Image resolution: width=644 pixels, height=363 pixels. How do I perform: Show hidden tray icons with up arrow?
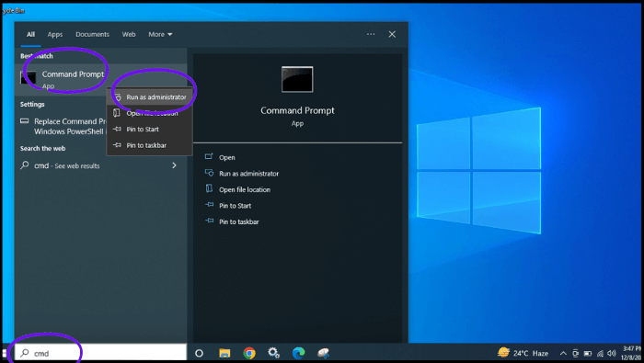tap(563, 353)
